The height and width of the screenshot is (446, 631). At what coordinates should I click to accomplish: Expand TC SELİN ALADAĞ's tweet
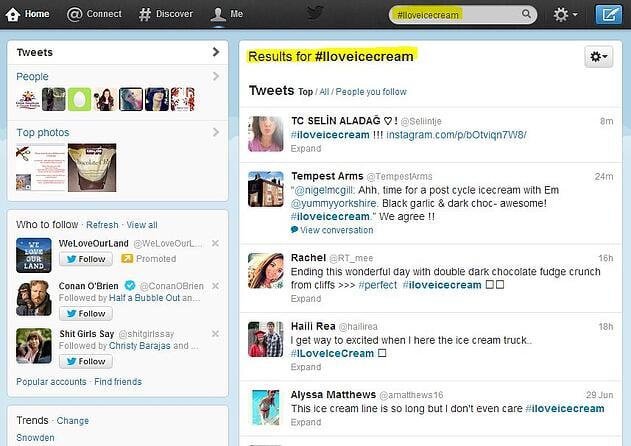306,149
